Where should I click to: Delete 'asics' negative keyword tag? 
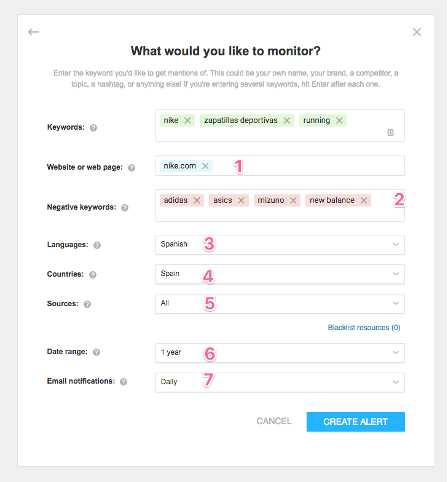pyautogui.click(x=242, y=200)
